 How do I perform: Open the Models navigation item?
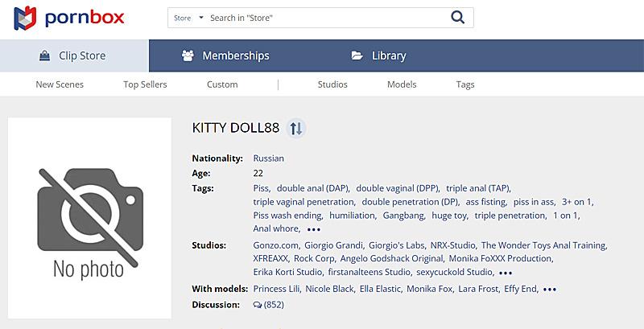[402, 84]
